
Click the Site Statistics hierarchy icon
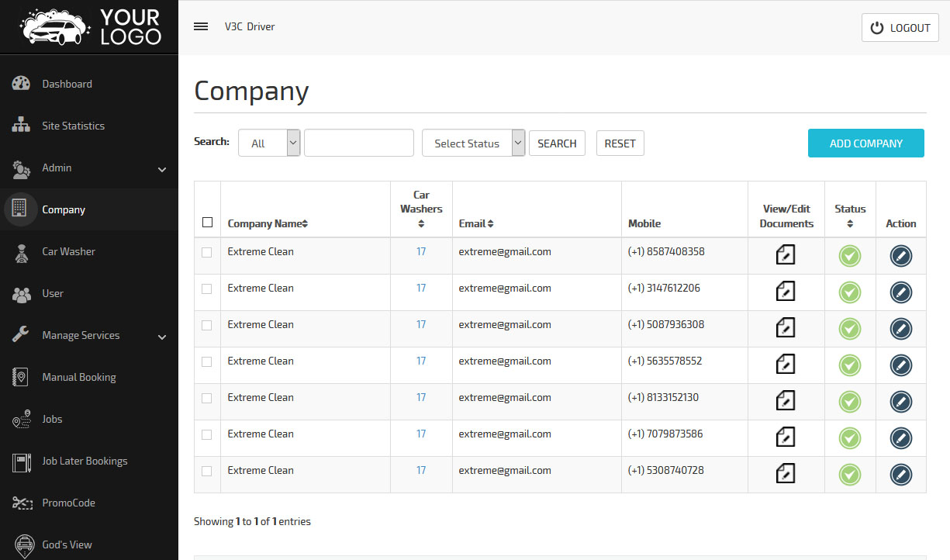(21, 126)
